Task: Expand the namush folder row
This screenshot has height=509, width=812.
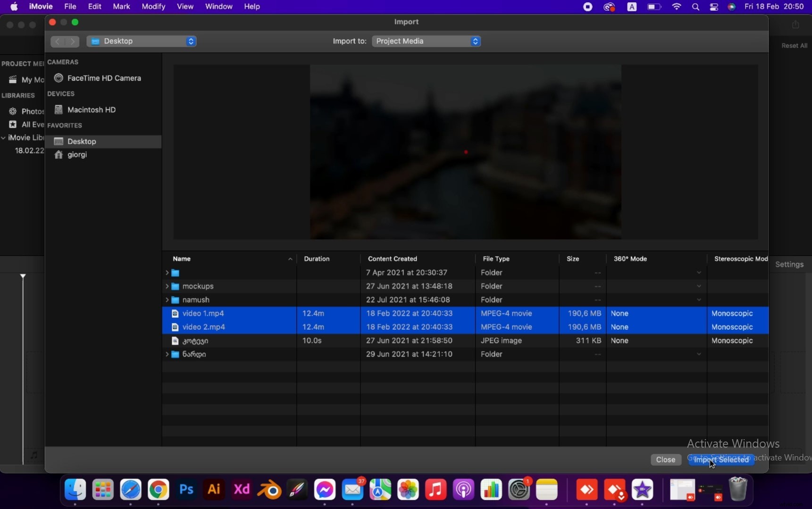Action: 167,300
